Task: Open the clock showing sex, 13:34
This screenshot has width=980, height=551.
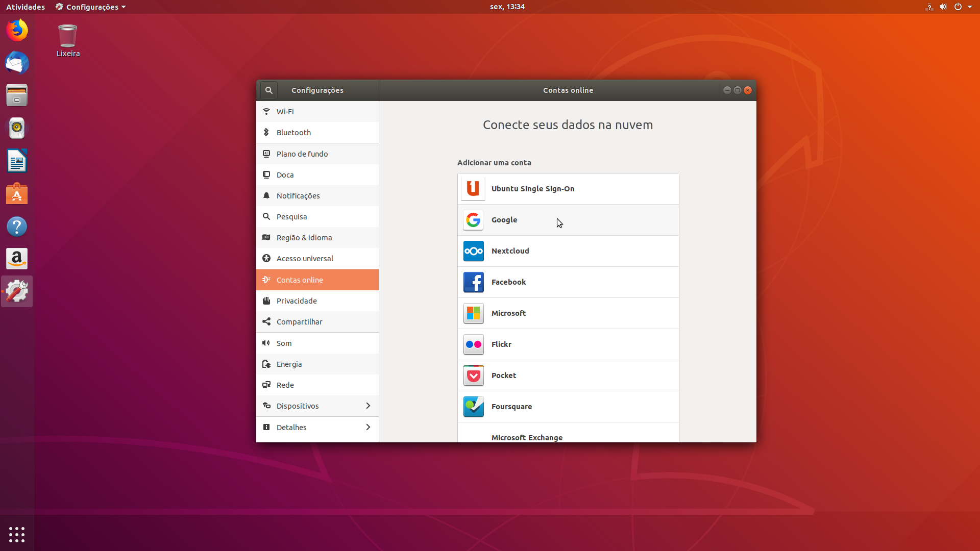Action: [x=507, y=7]
